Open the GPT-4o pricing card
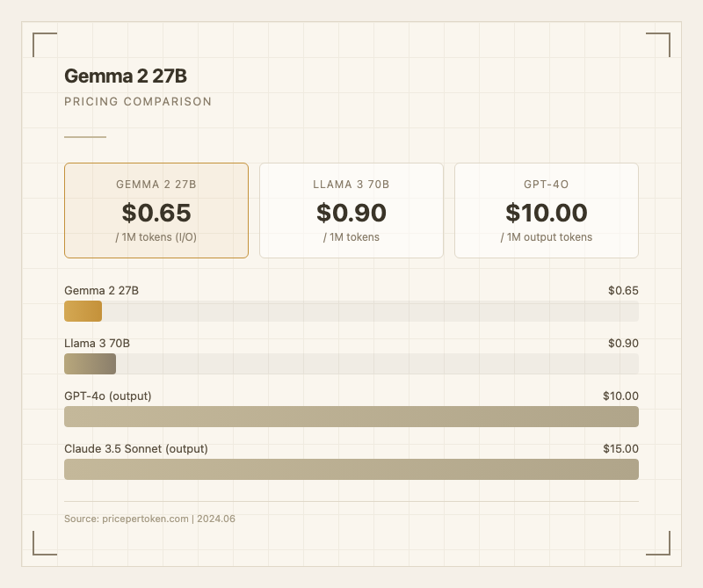The image size is (703, 588). click(x=547, y=210)
